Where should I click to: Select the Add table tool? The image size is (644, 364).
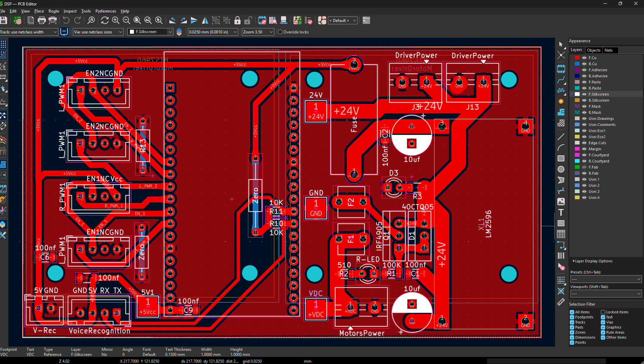coord(561,234)
